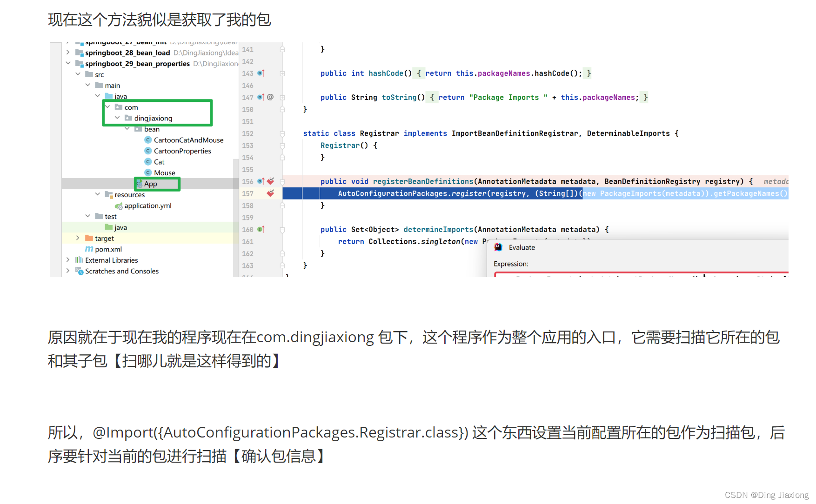Click registerBeanDefinitions method name in code
This screenshot has height=504, width=816.
423,181
